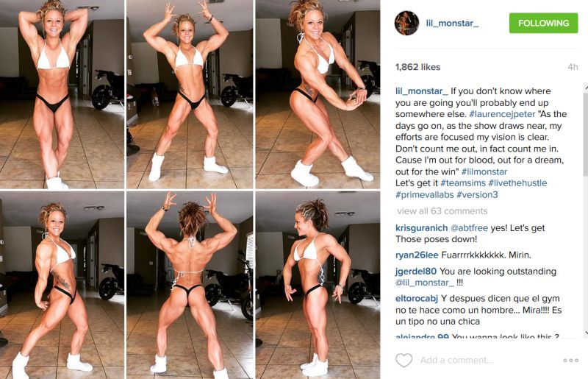Toggle the green FOLLOWING button

tap(543, 23)
